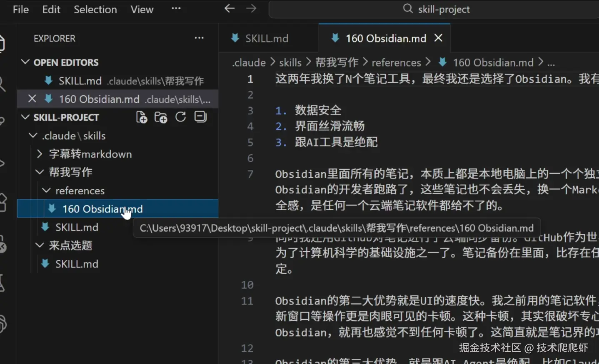Click the line 3 text 数据安全
The width and height of the screenshot is (599, 364).
point(318,110)
